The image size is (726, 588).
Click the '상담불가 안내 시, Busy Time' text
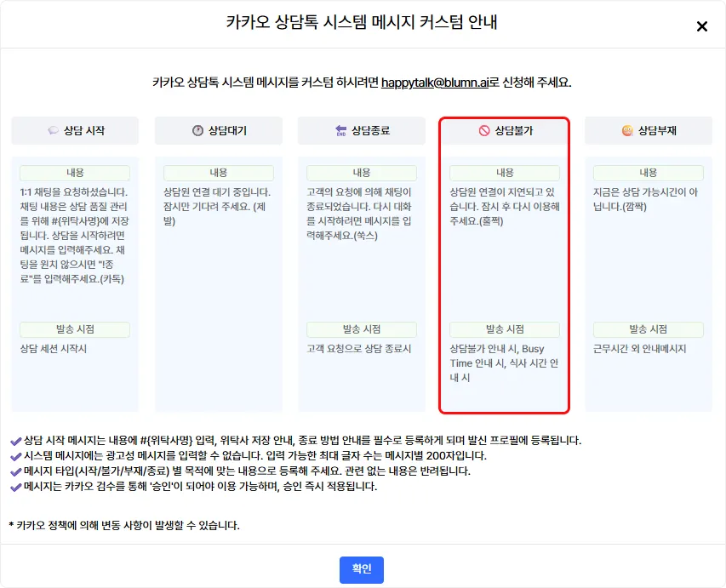504,363
